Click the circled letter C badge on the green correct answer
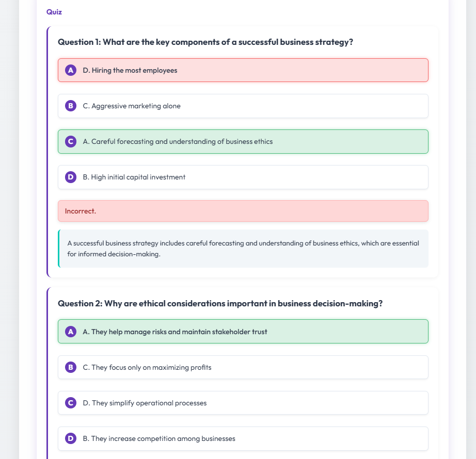476x459 pixels. tap(71, 141)
